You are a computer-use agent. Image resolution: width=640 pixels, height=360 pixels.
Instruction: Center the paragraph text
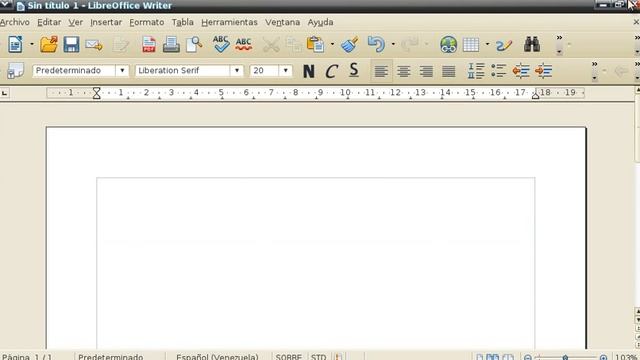tap(404, 71)
